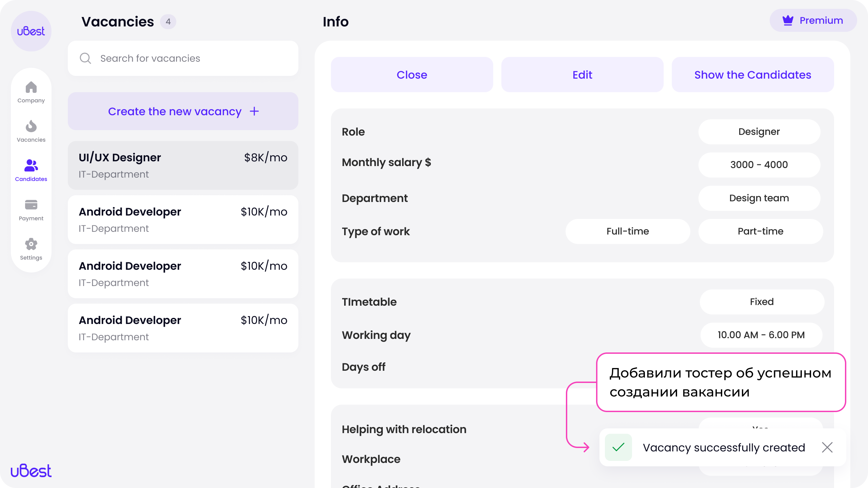Dismiss the Vacancy successfully created toast
The image size is (868, 488).
click(x=827, y=447)
